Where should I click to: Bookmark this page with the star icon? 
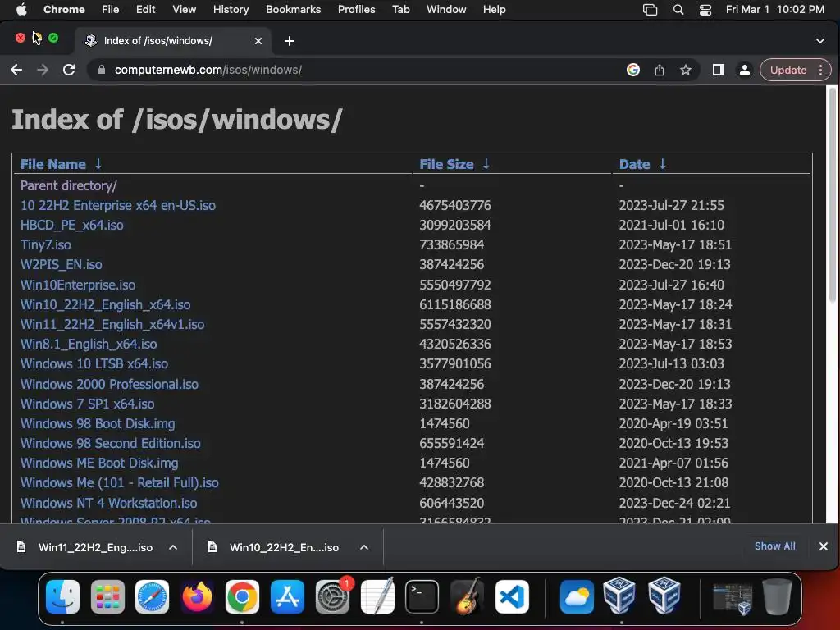click(685, 70)
